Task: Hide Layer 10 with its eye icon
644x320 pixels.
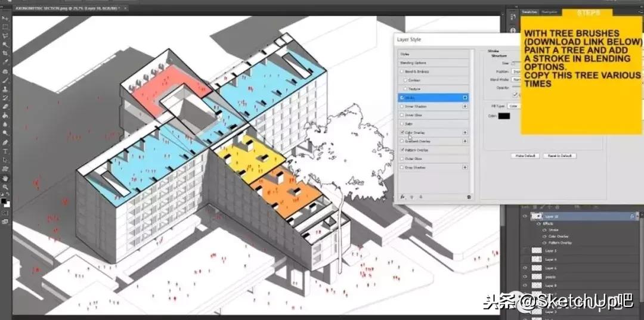Action: (x=525, y=216)
